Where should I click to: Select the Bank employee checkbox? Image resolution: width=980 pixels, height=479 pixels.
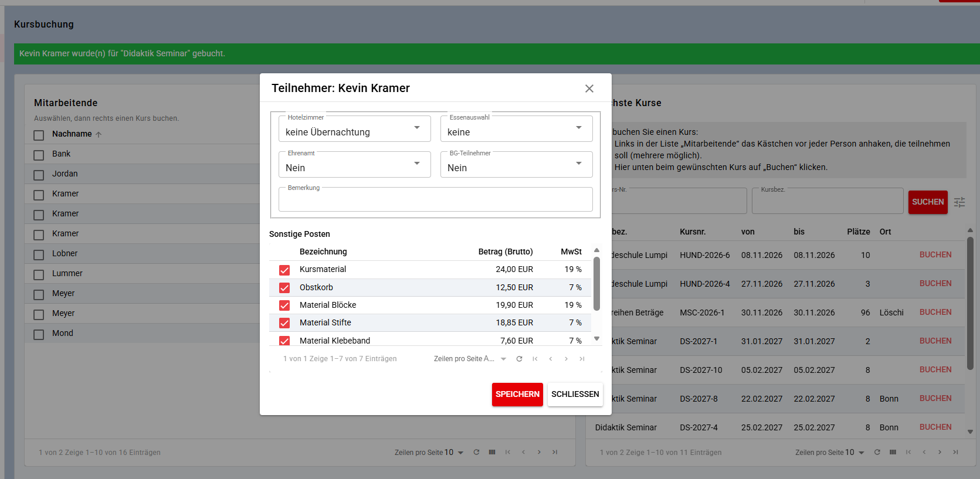pyautogui.click(x=39, y=155)
